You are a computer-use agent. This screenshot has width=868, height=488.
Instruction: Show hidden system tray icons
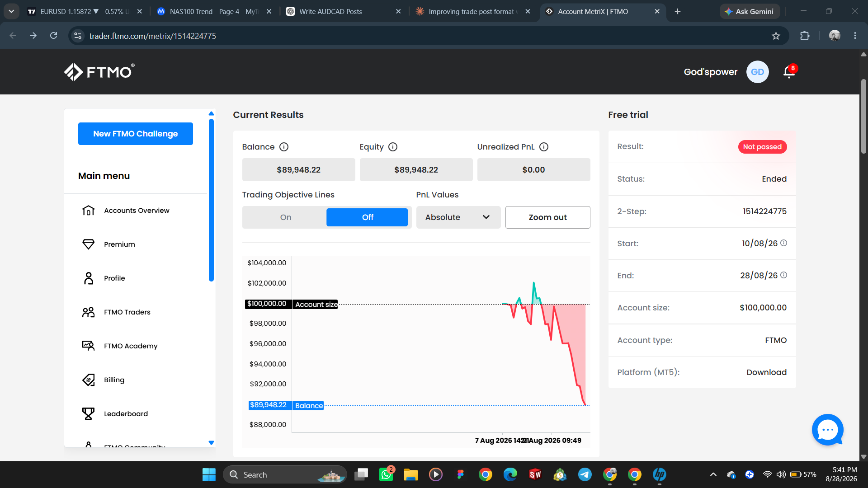coord(713,474)
